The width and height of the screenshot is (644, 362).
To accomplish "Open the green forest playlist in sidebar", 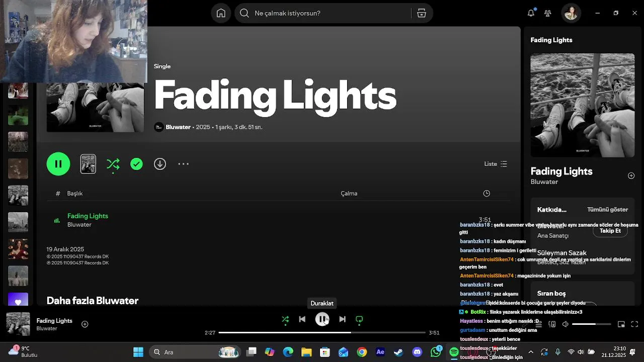I will (18, 115).
